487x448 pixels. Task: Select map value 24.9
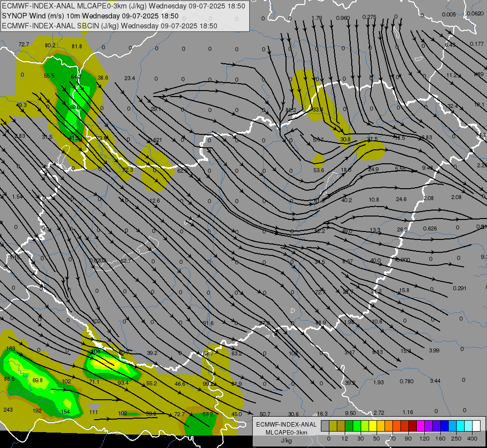pos(373,169)
